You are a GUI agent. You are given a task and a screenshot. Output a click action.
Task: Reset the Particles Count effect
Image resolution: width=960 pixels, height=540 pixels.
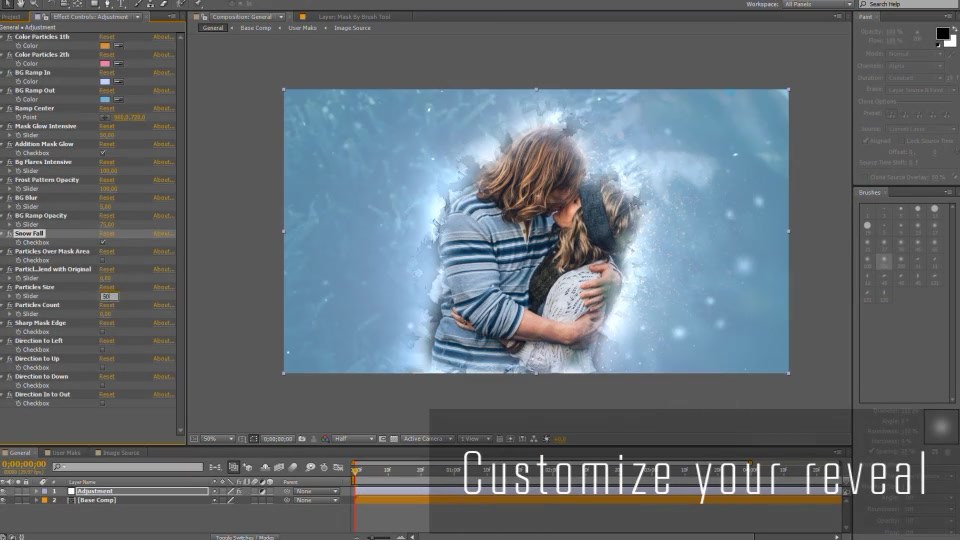[107, 305]
